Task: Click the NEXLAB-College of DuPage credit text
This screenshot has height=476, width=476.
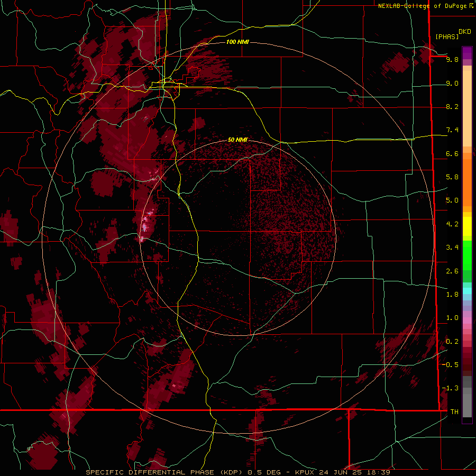Action: (426, 6)
